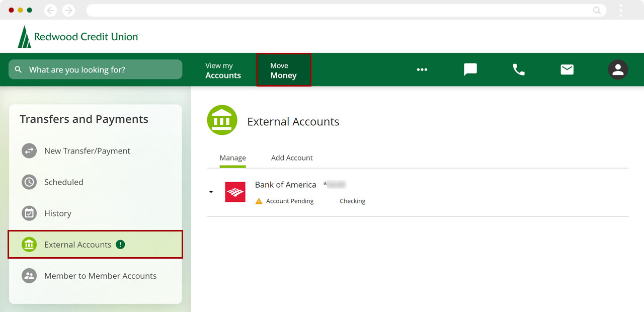The image size is (644, 312).
Task: Open the mail envelope icon
Action: (567, 69)
